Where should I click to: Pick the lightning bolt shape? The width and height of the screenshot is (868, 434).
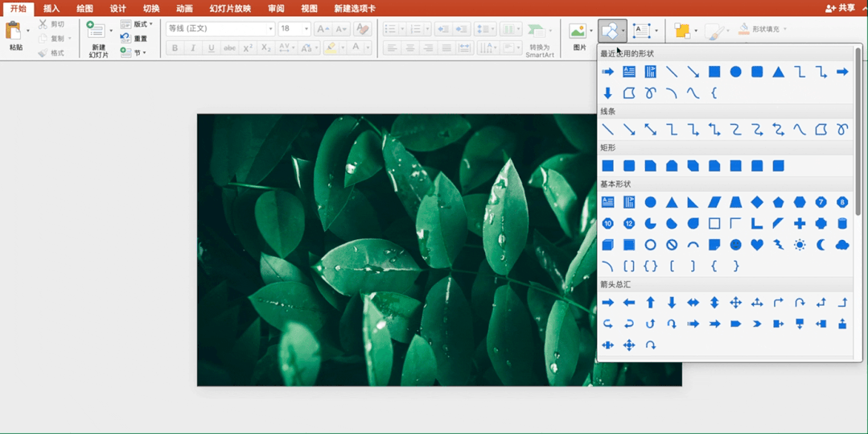coord(778,245)
